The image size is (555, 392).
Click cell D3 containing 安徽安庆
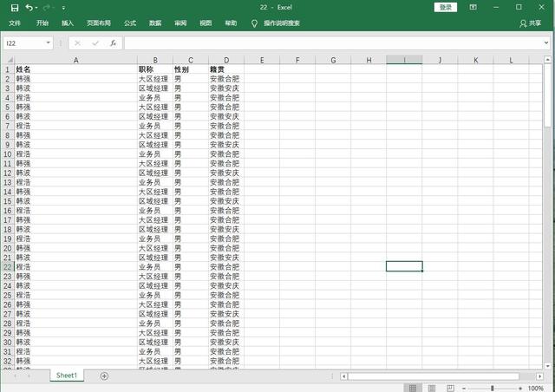[x=226, y=88]
